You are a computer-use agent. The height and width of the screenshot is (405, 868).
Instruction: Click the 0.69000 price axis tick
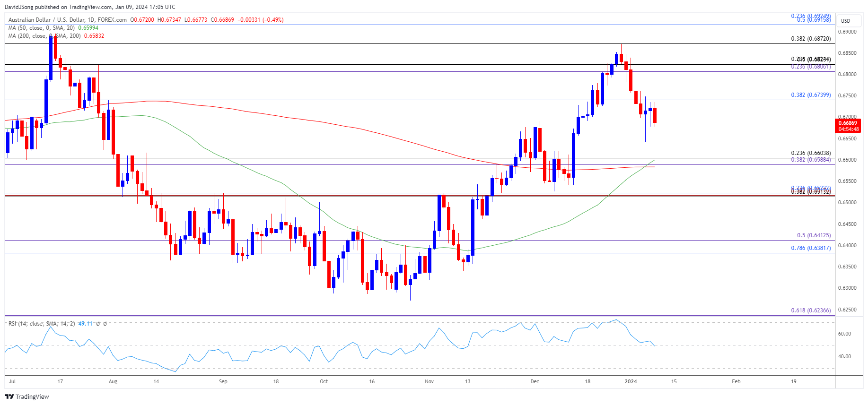tap(847, 32)
